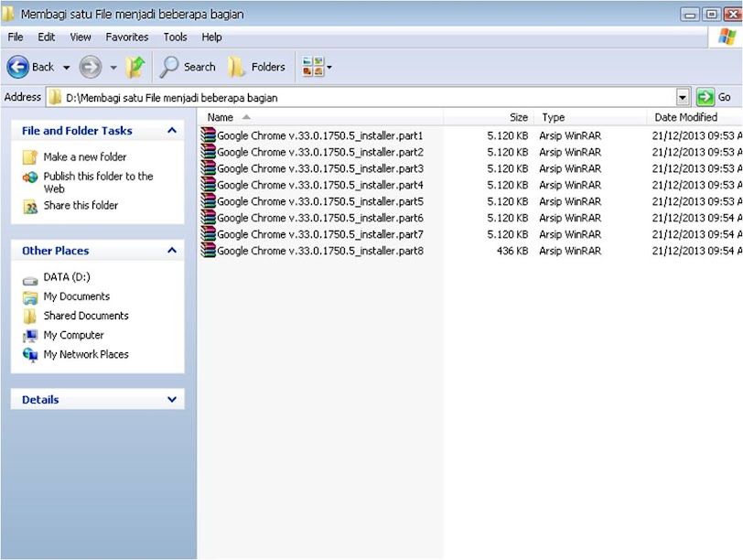Select file name ending installer.part4
Image resolution: width=743 pixels, height=560 pixels.
point(320,185)
